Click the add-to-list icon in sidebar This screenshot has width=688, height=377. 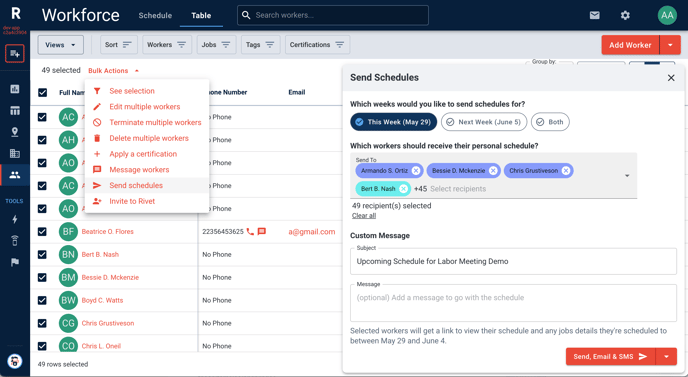click(x=15, y=54)
